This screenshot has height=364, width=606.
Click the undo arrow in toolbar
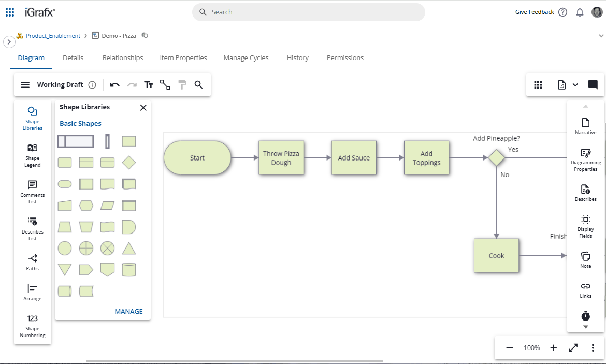(x=115, y=85)
